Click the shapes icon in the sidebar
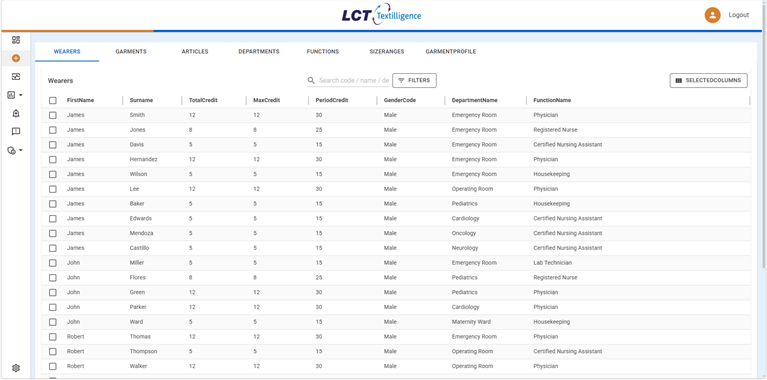This screenshot has height=380, width=767. (x=12, y=150)
